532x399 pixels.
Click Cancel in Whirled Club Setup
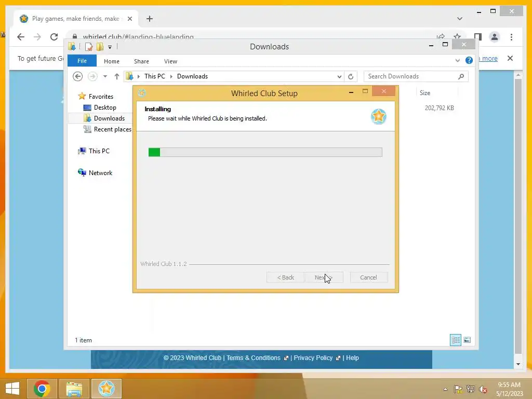pyautogui.click(x=368, y=277)
